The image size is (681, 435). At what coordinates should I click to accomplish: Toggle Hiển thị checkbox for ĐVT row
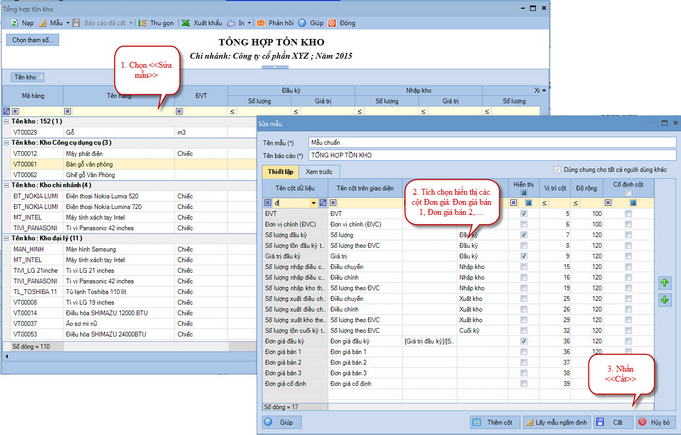pyautogui.click(x=524, y=214)
